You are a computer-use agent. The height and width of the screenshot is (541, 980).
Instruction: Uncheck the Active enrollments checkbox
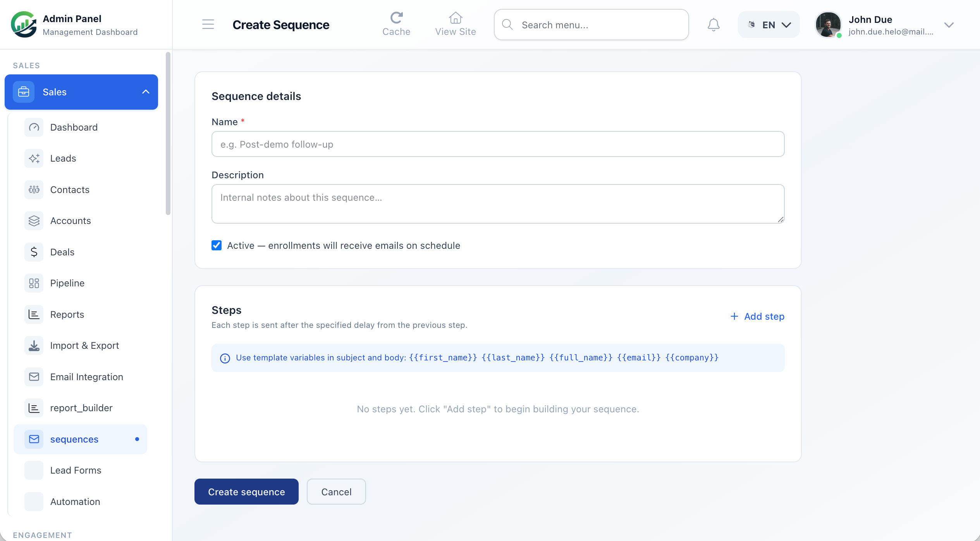click(217, 245)
